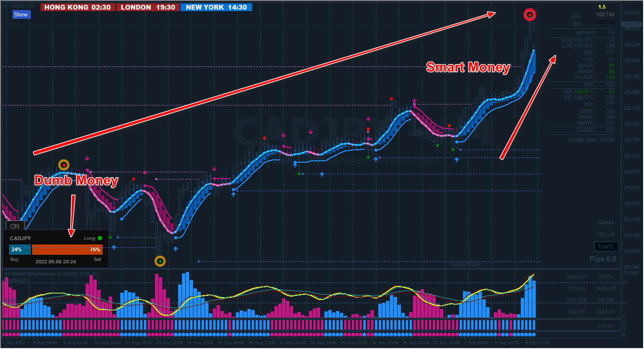Viewport: 644px width, 349px height.
Task: Toggle the XU On button
Action: click(605, 277)
